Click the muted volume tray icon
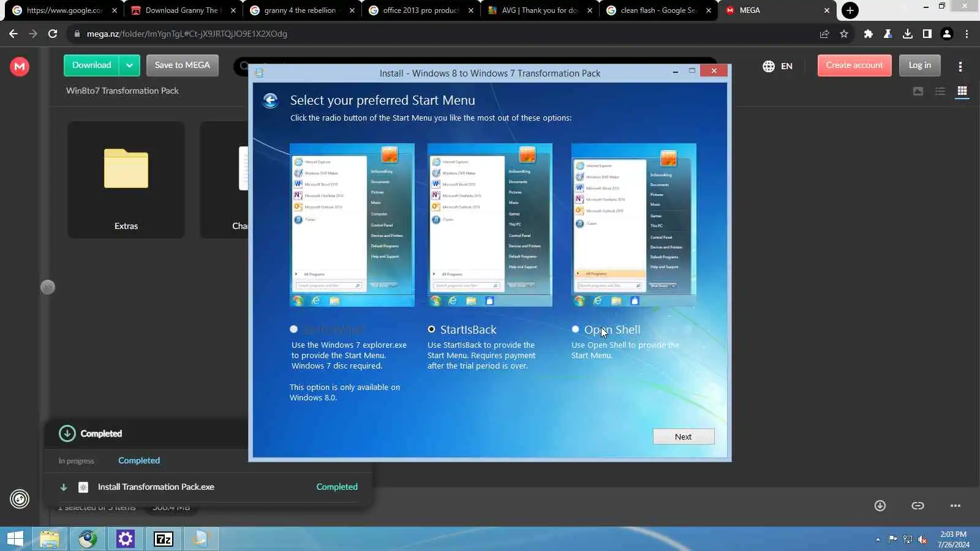Screen dimensions: 980x551 tap(922, 539)
